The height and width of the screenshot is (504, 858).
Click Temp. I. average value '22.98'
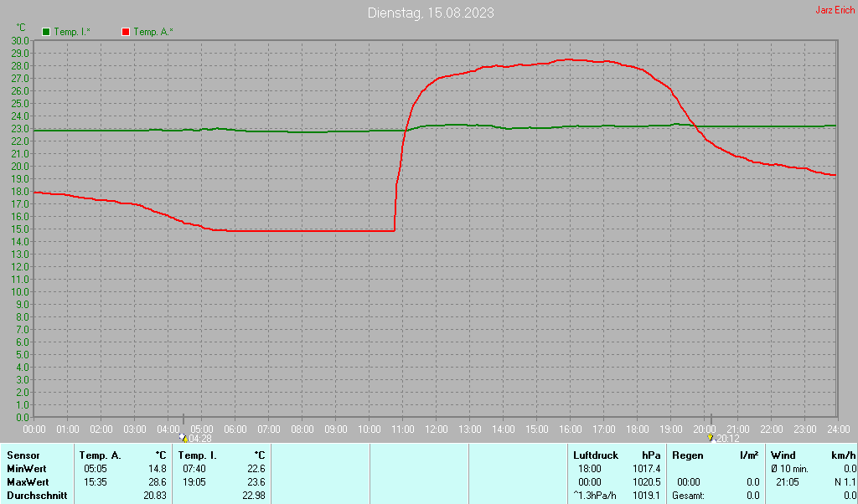click(x=254, y=496)
